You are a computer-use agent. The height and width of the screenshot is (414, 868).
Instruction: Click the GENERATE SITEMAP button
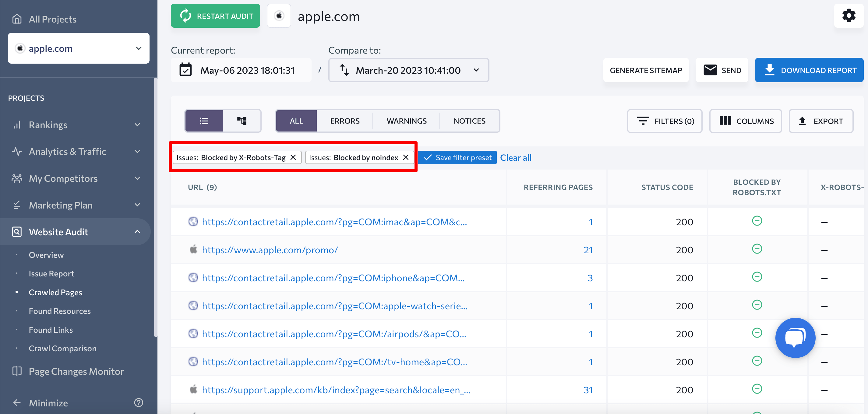pyautogui.click(x=646, y=70)
